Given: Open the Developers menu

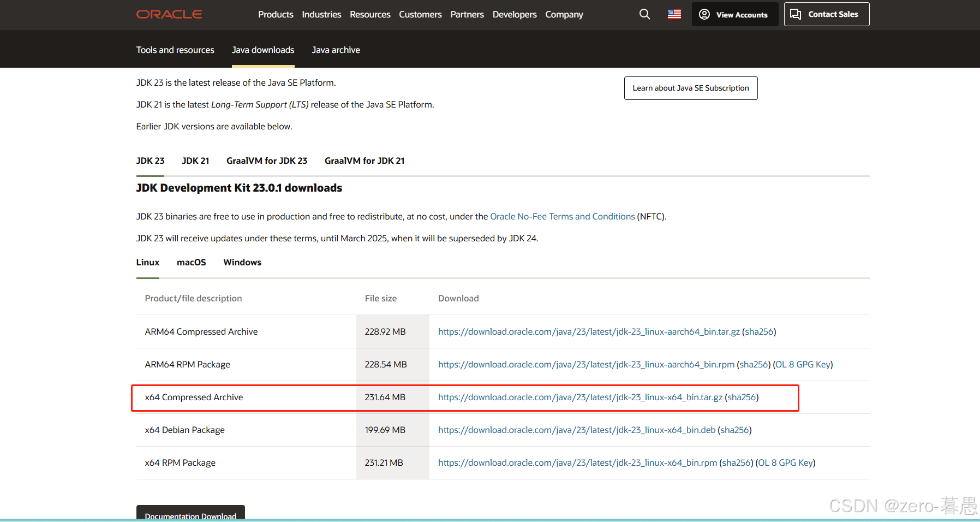Looking at the screenshot, I should tap(514, 14).
